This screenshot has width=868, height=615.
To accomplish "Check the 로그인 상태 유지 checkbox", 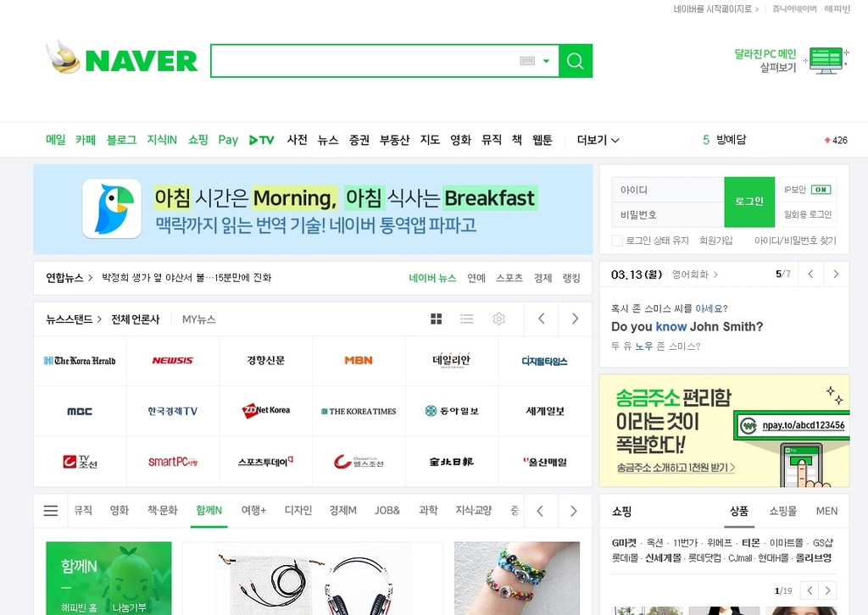I will 617,241.
